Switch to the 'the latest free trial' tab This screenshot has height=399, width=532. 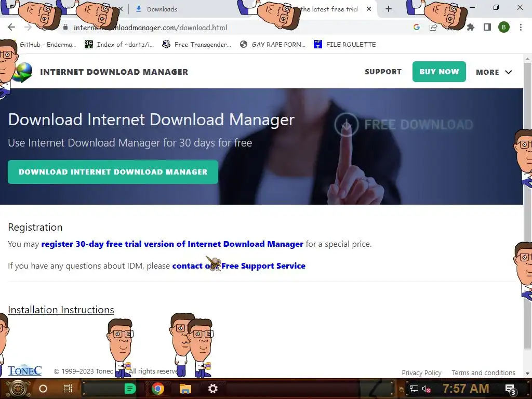(x=329, y=9)
